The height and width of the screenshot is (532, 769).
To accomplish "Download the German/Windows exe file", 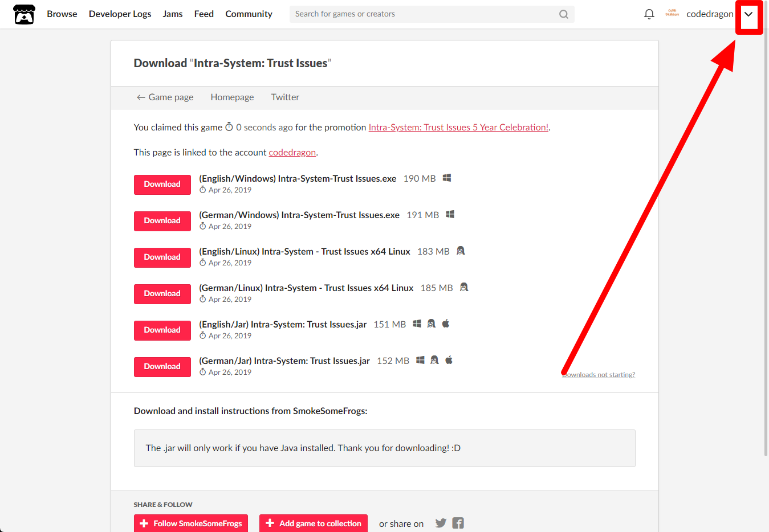I will (x=162, y=221).
